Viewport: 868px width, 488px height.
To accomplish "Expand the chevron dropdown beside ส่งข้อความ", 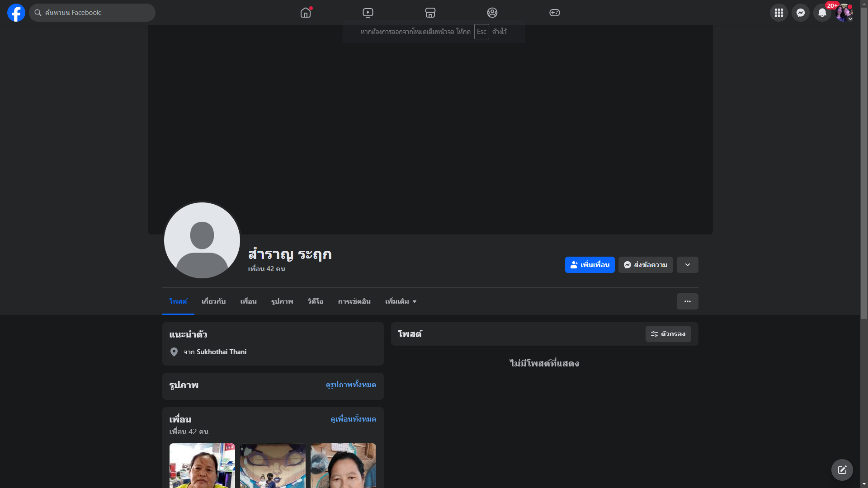I will point(687,265).
